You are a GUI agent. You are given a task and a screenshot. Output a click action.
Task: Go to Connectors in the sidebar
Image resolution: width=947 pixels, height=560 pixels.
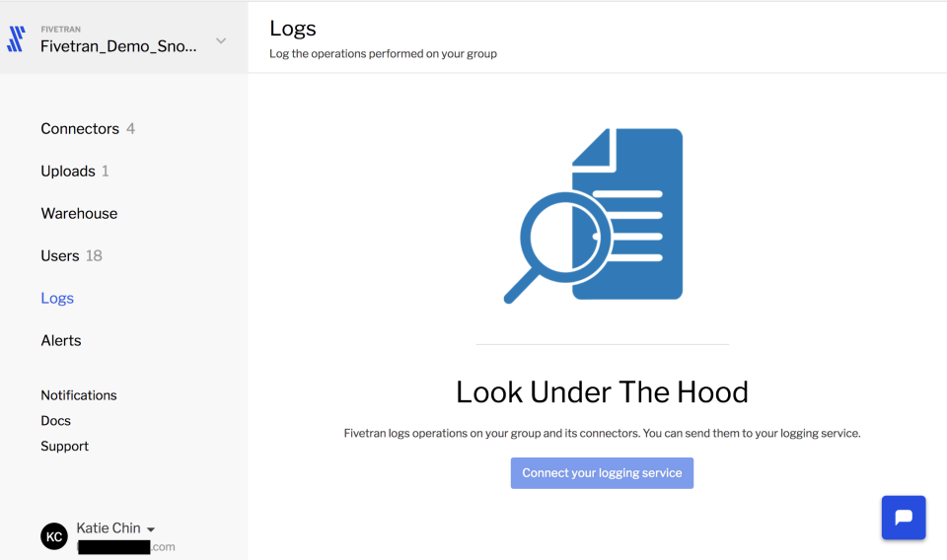click(x=80, y=128)
